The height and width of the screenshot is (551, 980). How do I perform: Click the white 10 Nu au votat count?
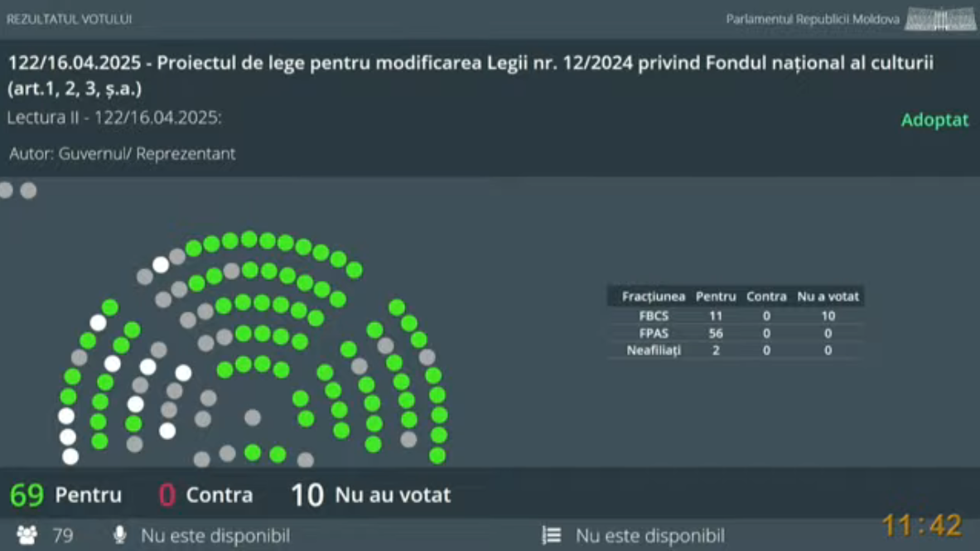[307, 495]
